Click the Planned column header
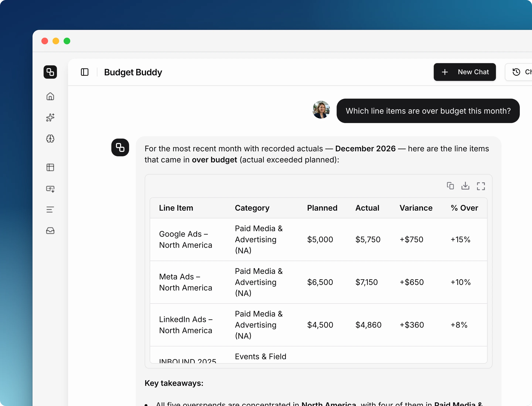This screenshot has width=532, height=406. 322,208
